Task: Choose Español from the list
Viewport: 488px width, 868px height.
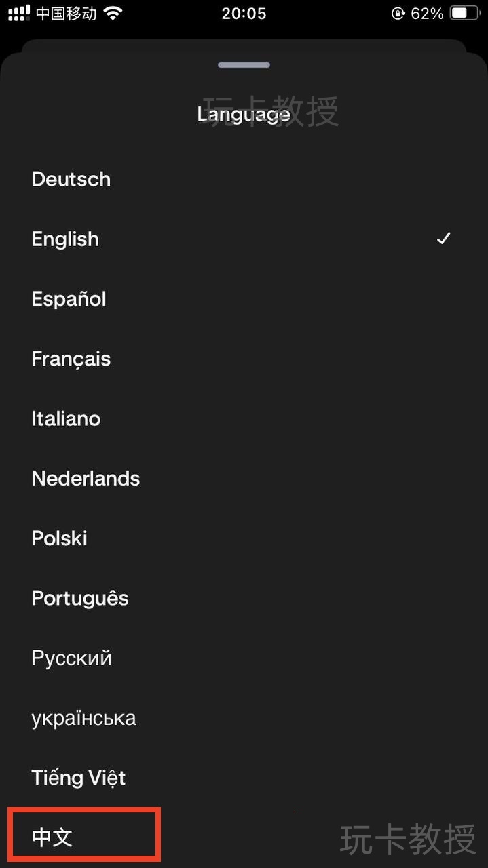Action: point(244,298)
